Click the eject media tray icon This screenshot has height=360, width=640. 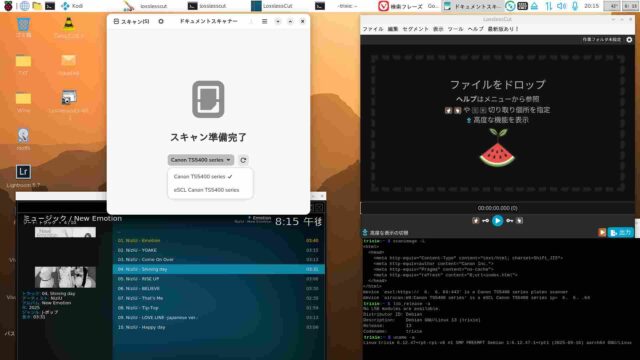[x=534, y=6]
